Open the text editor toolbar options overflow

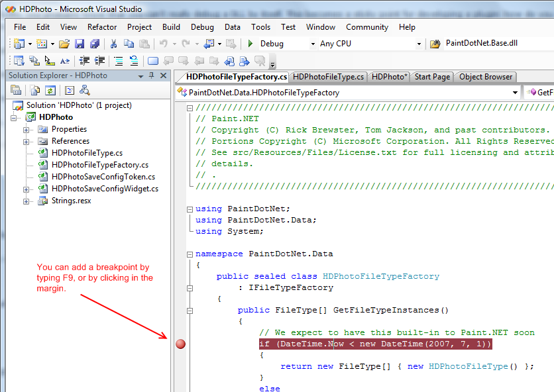point(272,62)
